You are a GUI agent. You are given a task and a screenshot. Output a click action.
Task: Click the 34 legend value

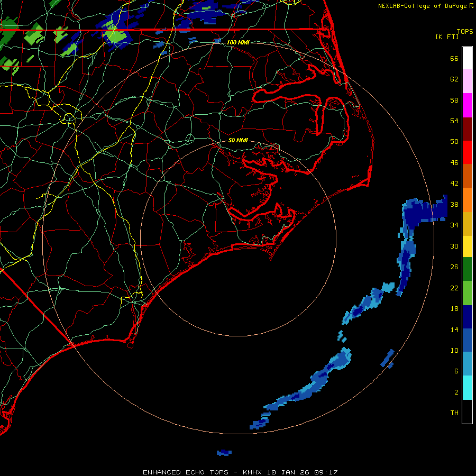coord(454,225)
